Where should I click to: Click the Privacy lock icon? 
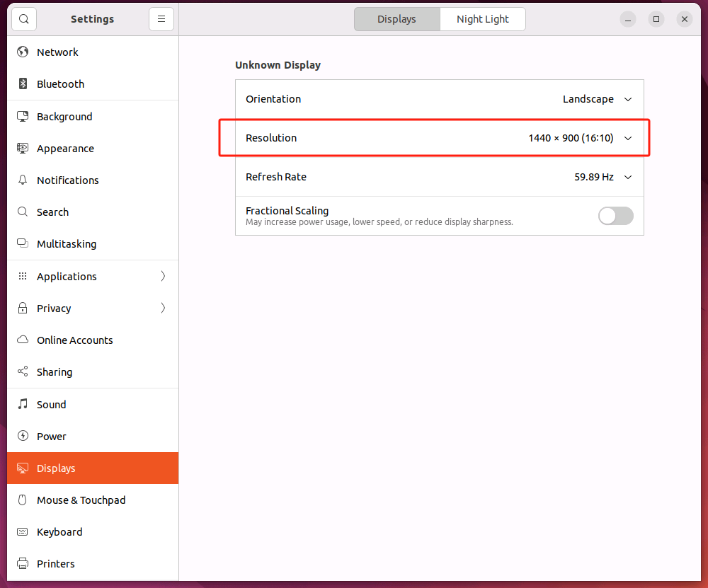click(23, 309)
